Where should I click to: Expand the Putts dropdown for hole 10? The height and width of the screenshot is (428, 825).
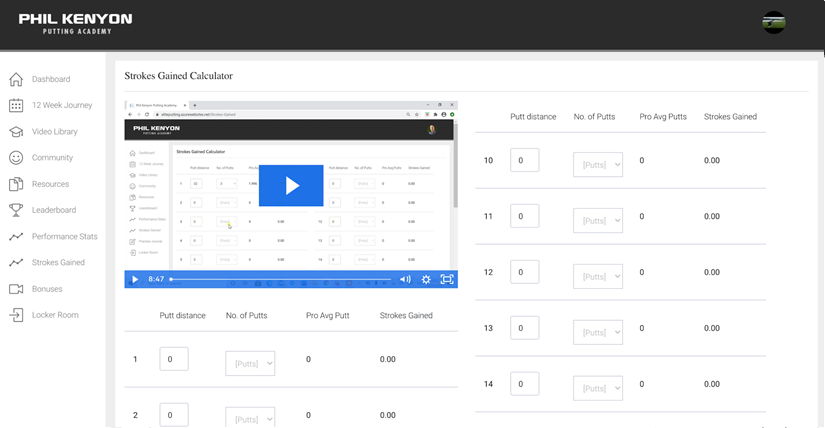pyautogui.click(x=598, y=165)
